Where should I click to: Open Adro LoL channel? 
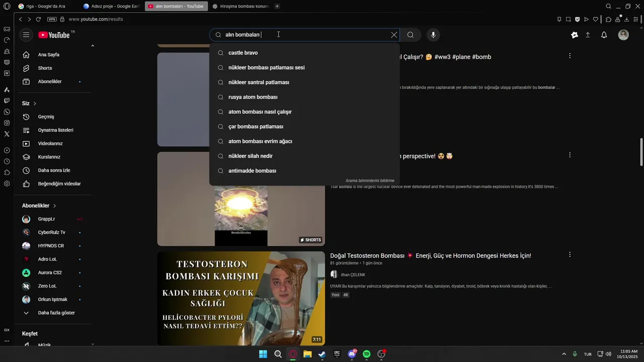pyautogui.click(x=53, y=259)
